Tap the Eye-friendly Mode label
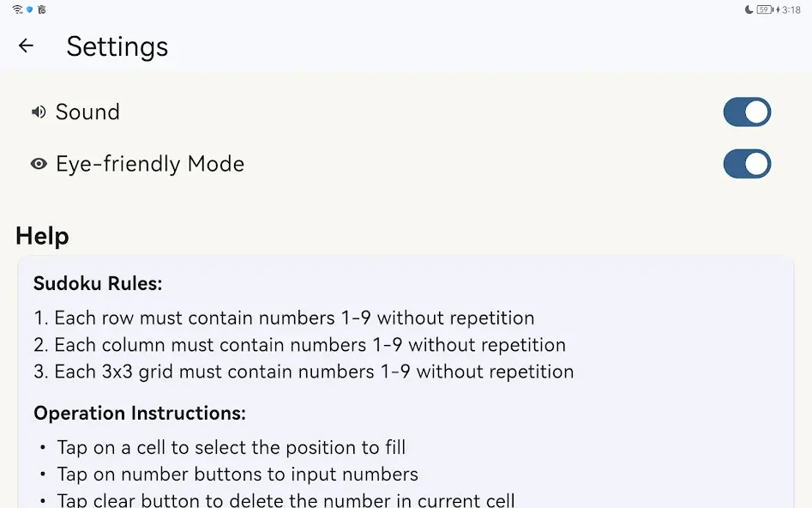Screen dimensions: 812x508 (150, 164)
